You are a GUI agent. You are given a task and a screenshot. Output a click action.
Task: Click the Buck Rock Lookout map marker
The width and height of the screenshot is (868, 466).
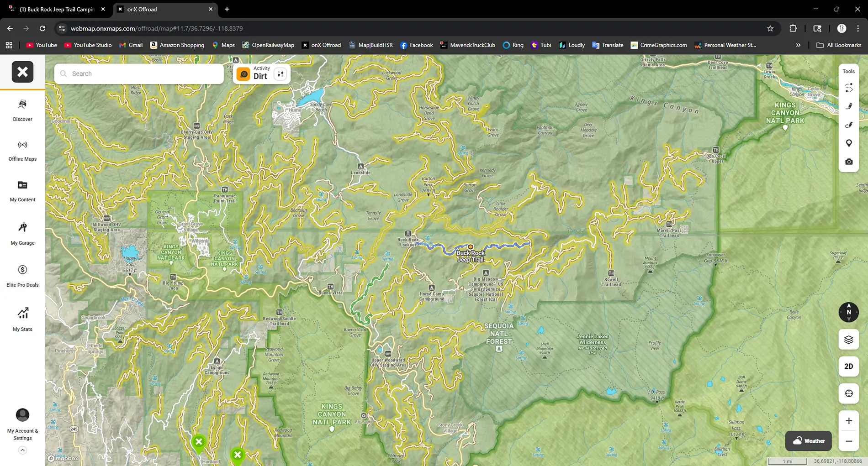[x=408, y=234]
